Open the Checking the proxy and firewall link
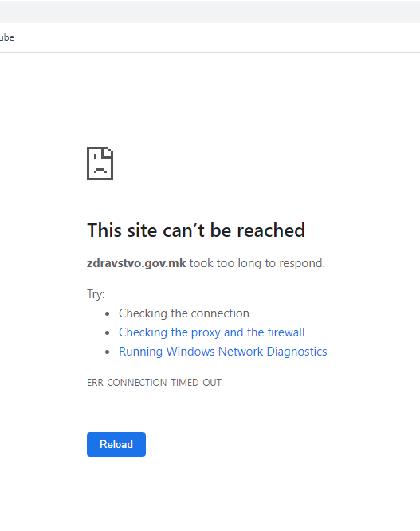 click(x=211, y=332)
